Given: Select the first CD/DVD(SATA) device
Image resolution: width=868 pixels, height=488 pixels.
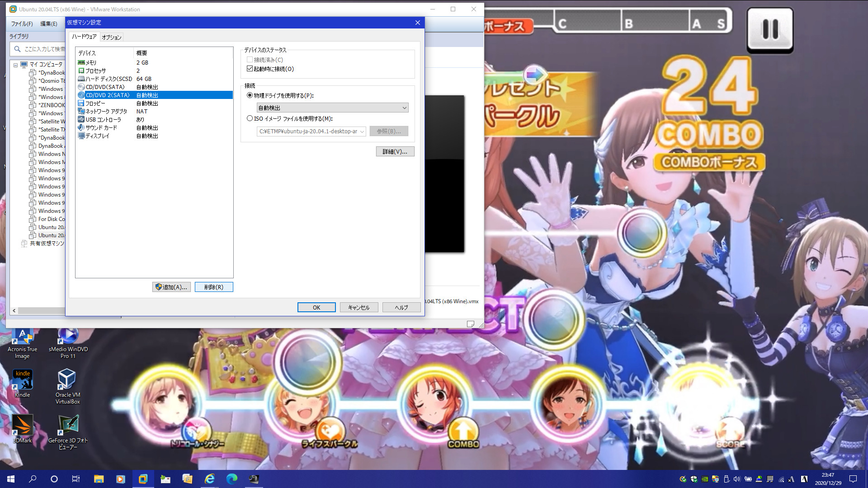Looking at the screenshot, I should click(x=154, y=87).
